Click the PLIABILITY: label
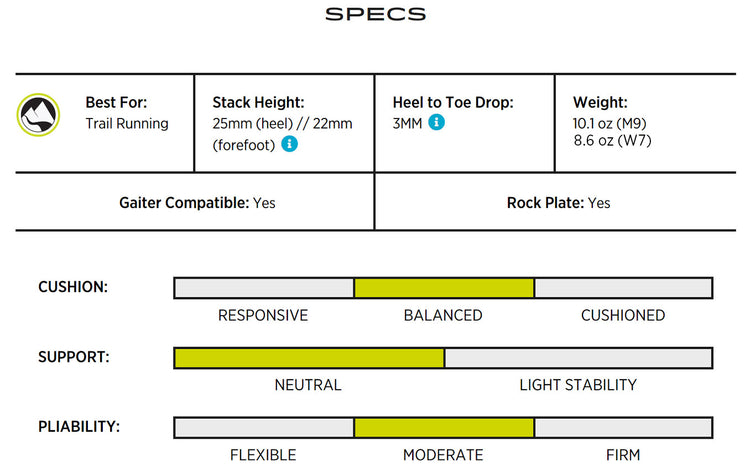The image size is (750, 470). click(x=79, y=426)
